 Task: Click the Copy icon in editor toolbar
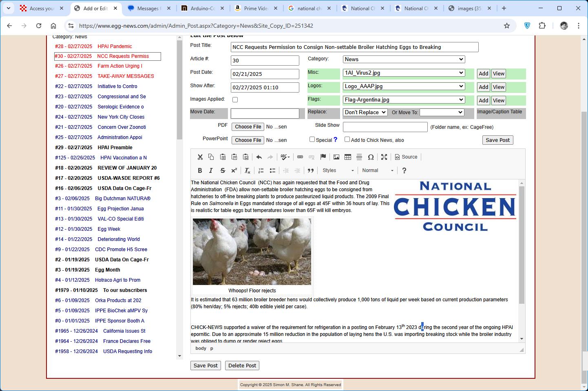click(211, 157)
